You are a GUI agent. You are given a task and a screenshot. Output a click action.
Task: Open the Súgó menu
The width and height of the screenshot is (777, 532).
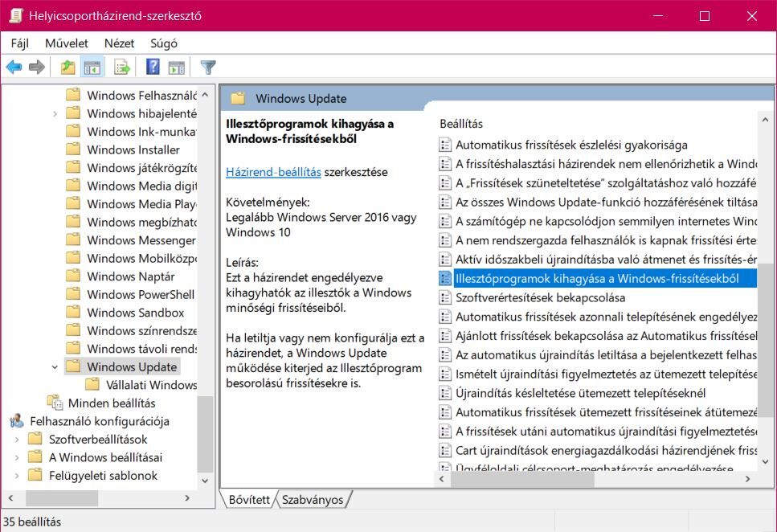[x=164, y=43]
